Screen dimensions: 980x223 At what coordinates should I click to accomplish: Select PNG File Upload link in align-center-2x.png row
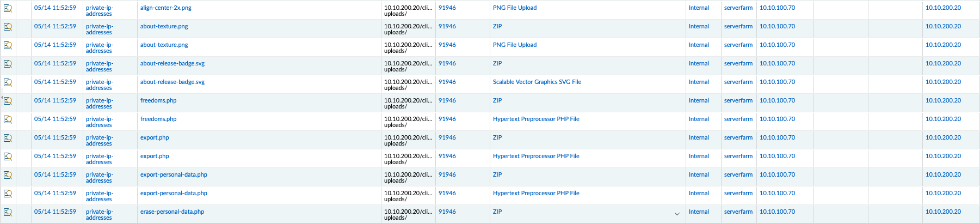coord(514,8)
